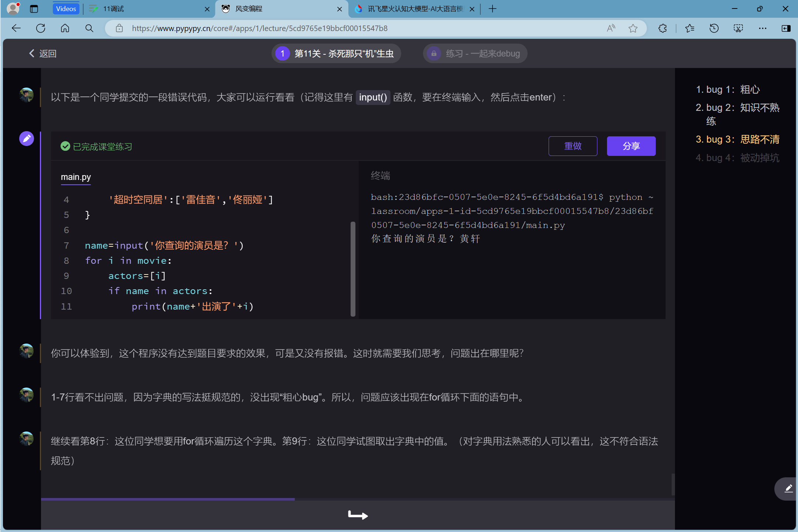This screenshot has height=532, width=798.
Task: Click avatar beside 1-7行看不出问题 message
Action: click(27, 395)
